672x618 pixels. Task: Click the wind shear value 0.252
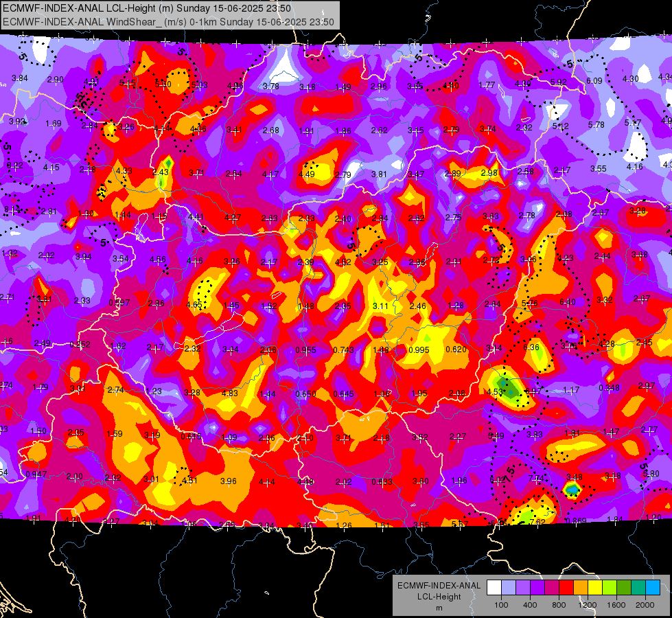pos(80,345)
